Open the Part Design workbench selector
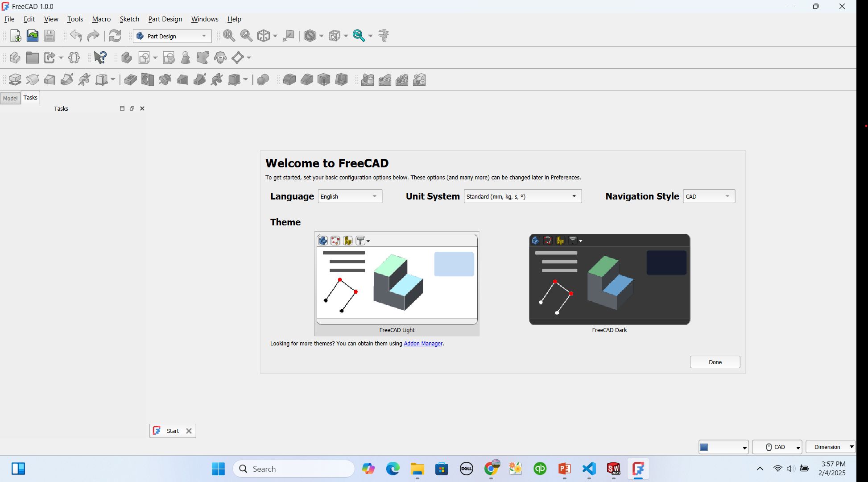 [172, 36]
